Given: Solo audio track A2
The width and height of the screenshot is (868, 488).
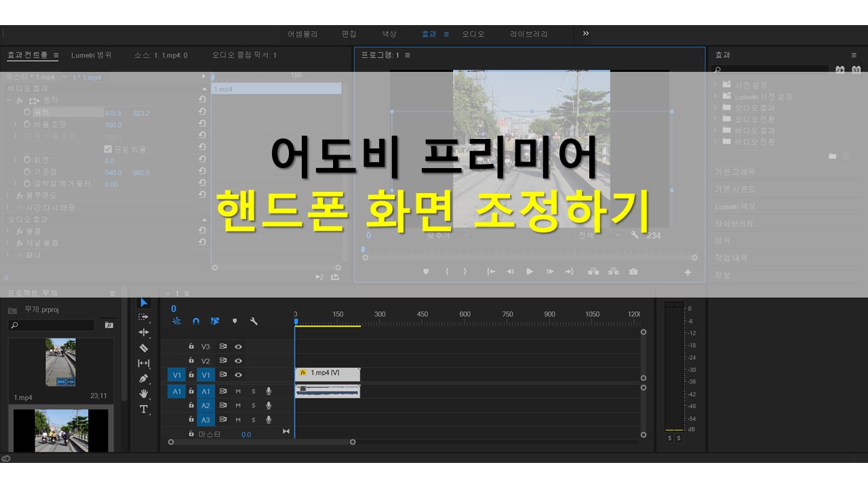Looking at the screenshot, I should pos(254,405).
